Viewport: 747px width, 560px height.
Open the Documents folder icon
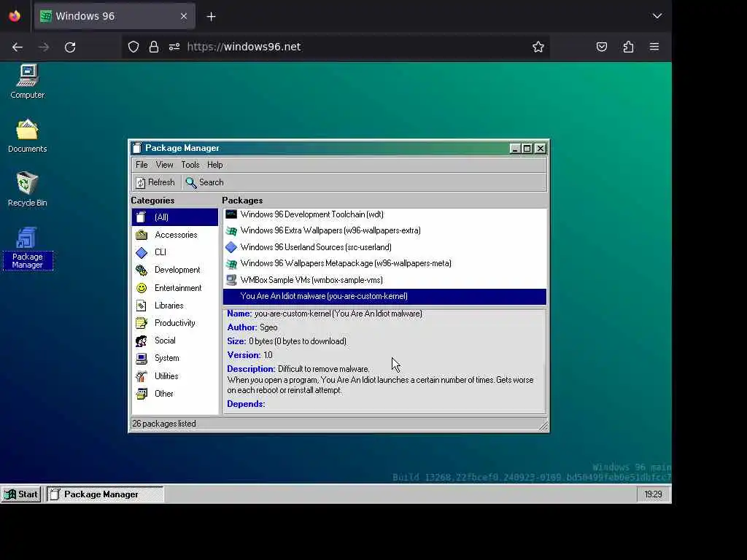(x=27, y=136)
